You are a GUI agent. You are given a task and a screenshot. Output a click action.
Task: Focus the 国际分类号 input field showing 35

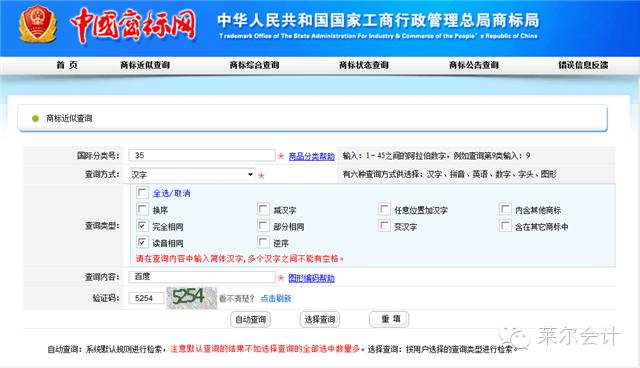[x=202, y=155]
